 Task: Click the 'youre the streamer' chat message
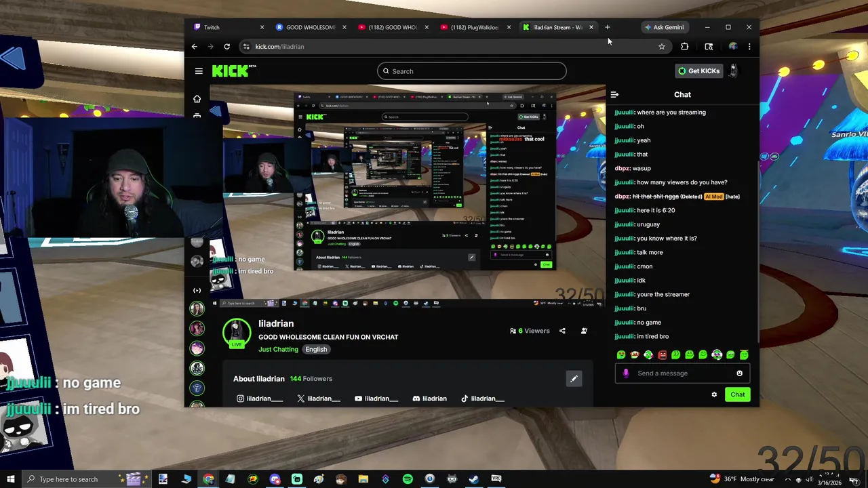pyautogui.click(x=663, y=294)
